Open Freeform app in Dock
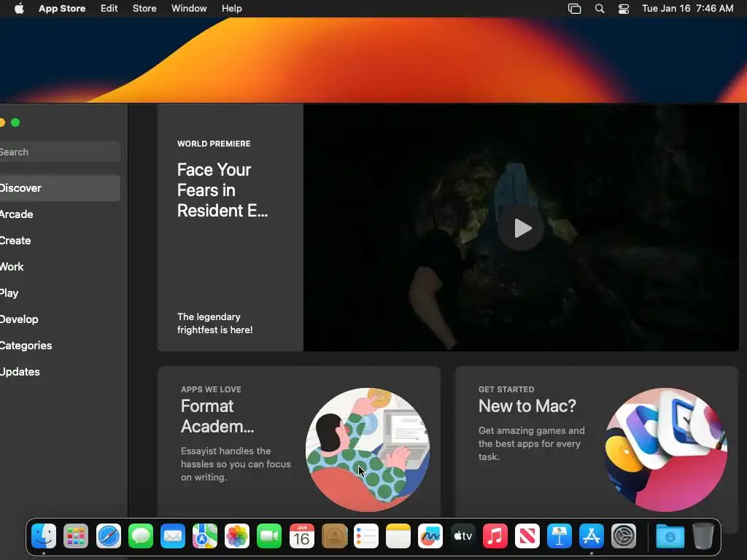Image resolution: width=747 pixels, height=560 pixels. pyautogui.click(x=430, y=536)
